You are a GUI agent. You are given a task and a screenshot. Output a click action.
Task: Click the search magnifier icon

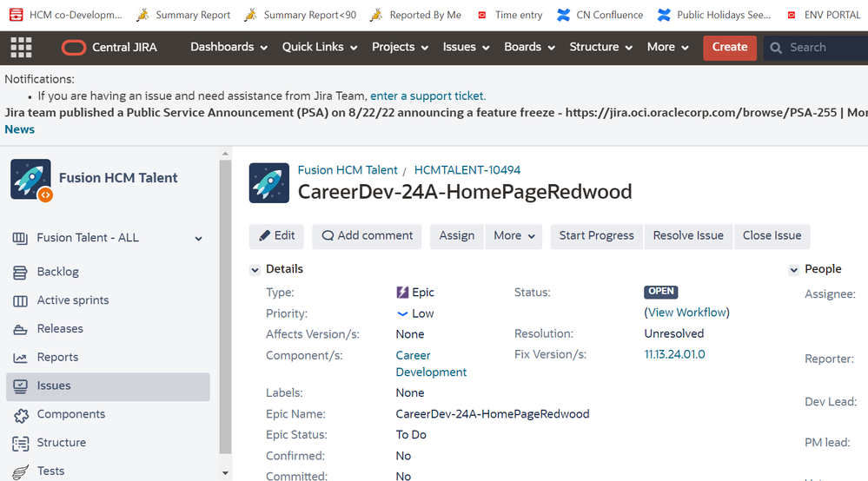(776, 48)
